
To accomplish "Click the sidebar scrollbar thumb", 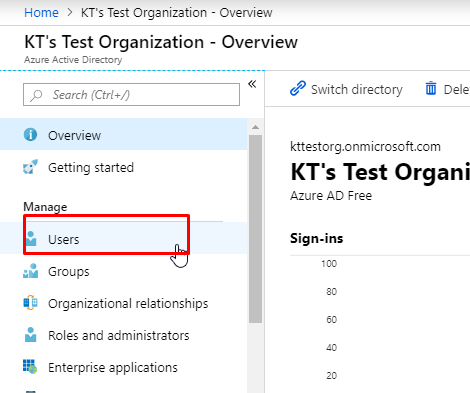I will click(x=255, y=229).
